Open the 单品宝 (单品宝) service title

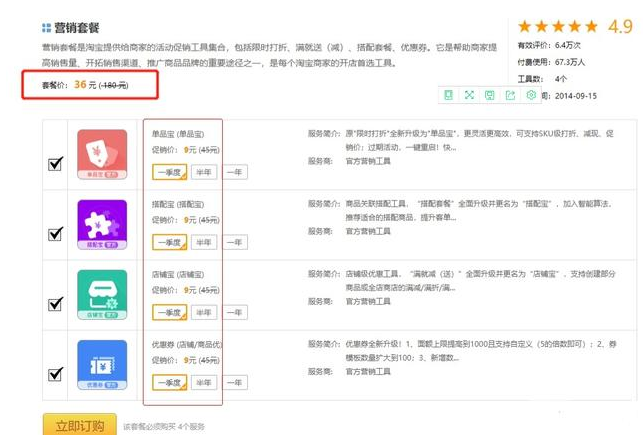click(178, 134)
